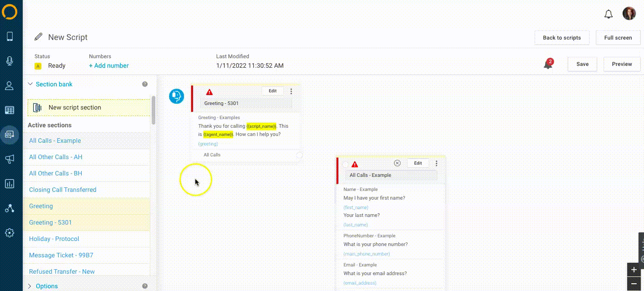Click the megaphone icon in sidebar
Screen dimensions: 644x291
tap(10, 159)
